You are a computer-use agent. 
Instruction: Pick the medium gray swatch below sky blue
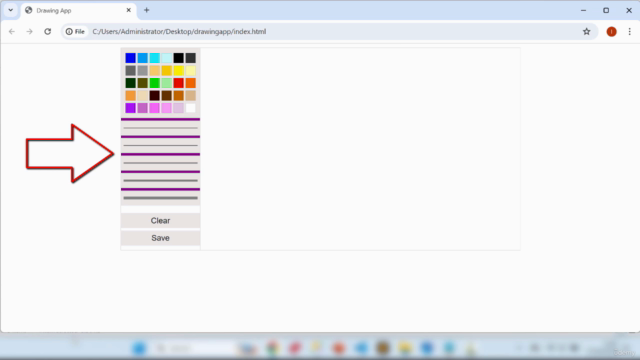(x=142, y=71)
